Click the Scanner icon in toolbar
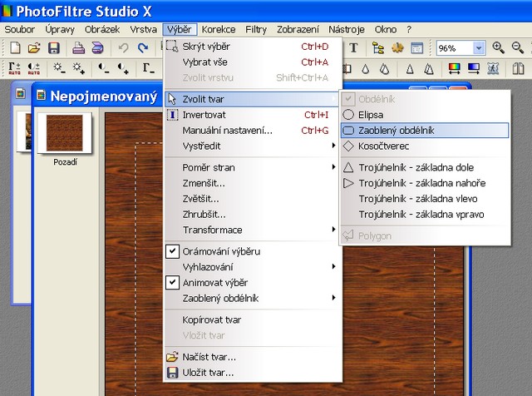The height and width of the screenshot is (396, 532). click(98, 48)
